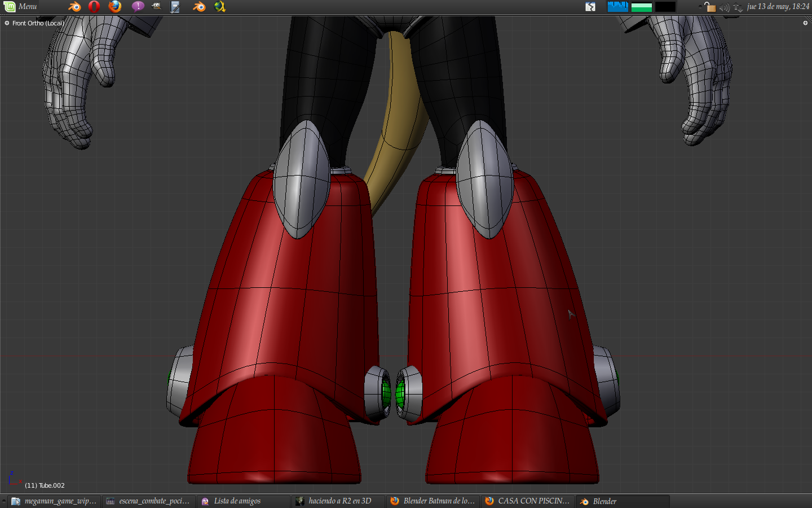
Task: Click the second Blender launcher icon
Action: [x=199, y=7]
